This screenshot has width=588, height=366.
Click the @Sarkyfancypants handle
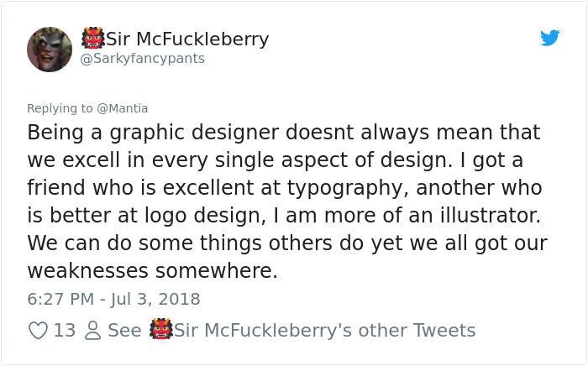142,59
